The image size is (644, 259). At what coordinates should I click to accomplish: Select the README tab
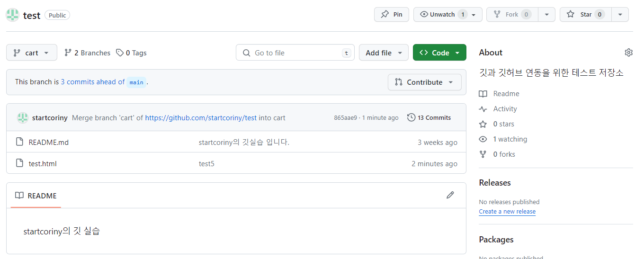pyautogui.click(x=36, y=196)
